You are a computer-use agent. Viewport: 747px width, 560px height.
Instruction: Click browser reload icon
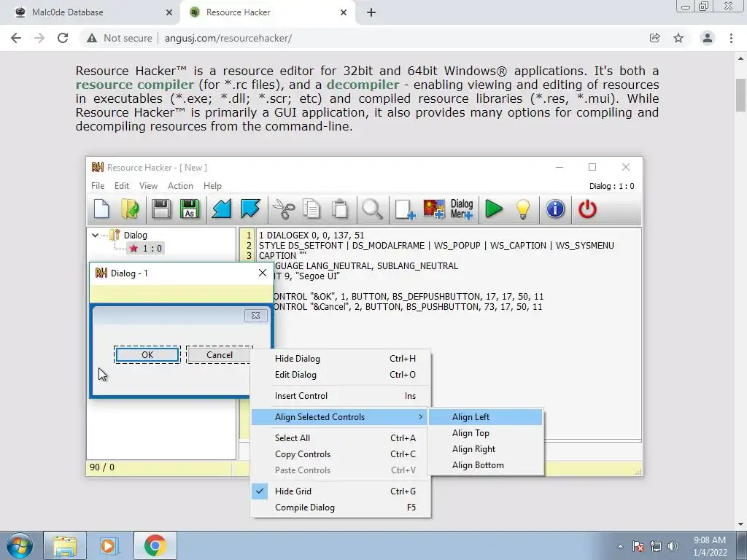[63, 38]
